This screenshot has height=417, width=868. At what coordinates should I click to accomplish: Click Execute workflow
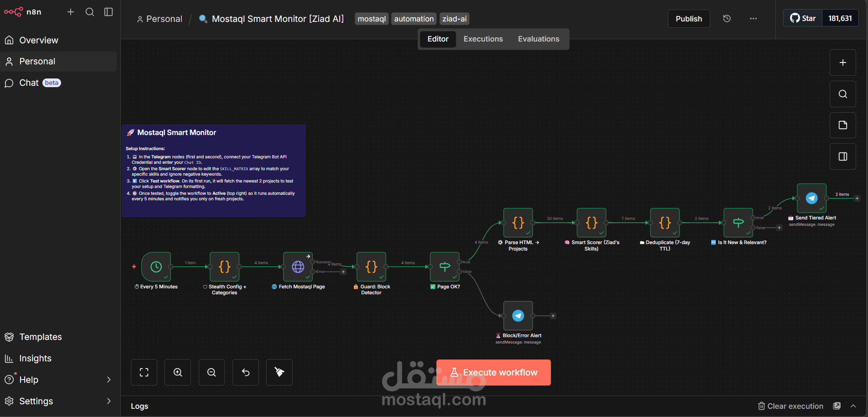point(493,372)
